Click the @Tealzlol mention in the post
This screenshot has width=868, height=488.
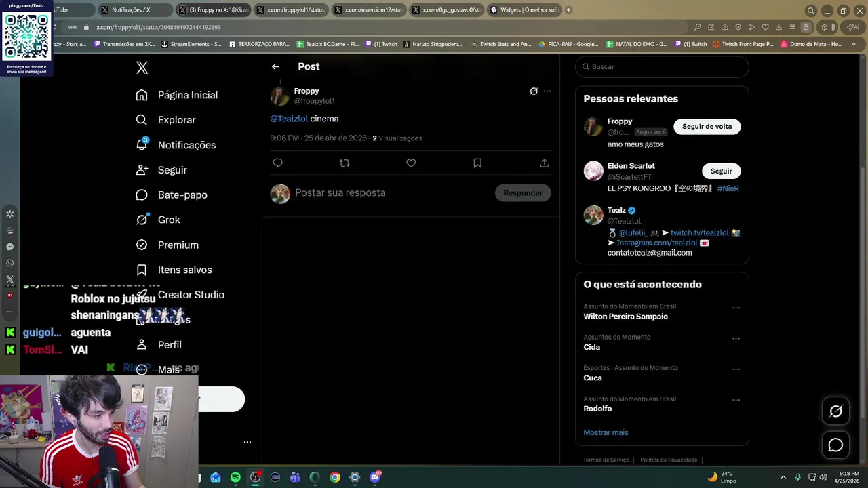click(289, 119)
